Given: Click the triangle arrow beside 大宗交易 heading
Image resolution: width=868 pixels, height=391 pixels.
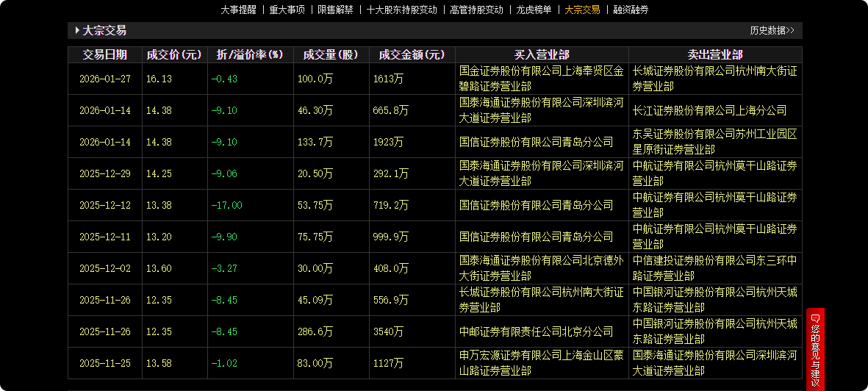Looking at the screenshot, I should [77, 30].
